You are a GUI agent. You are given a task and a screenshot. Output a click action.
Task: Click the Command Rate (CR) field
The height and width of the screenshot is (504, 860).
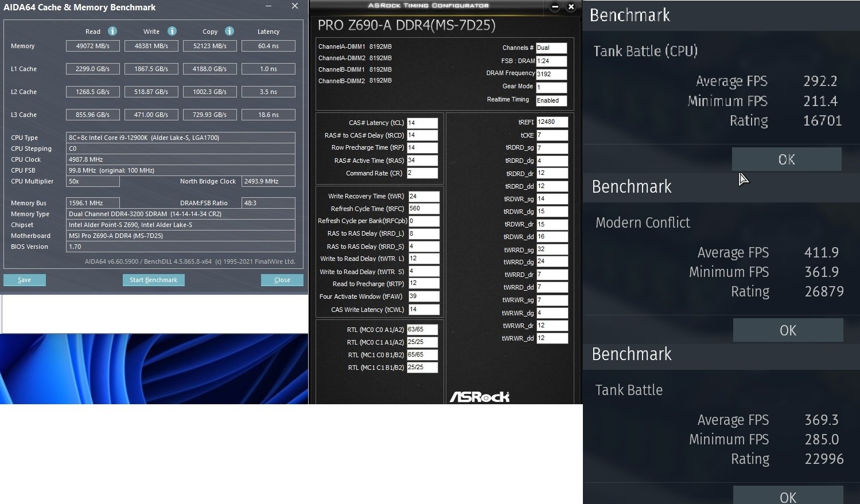coord(422,173)
